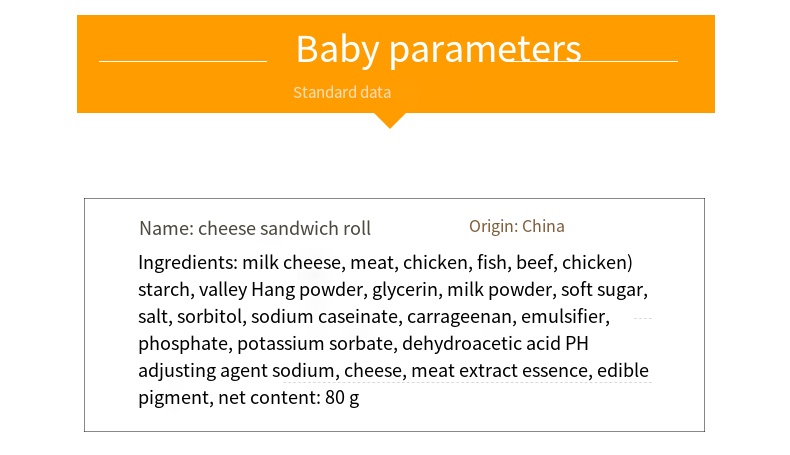Screen dimensions: 790x455
Task: Click the "Name: cheese sandwich roll" text
Action: point(255,229)
